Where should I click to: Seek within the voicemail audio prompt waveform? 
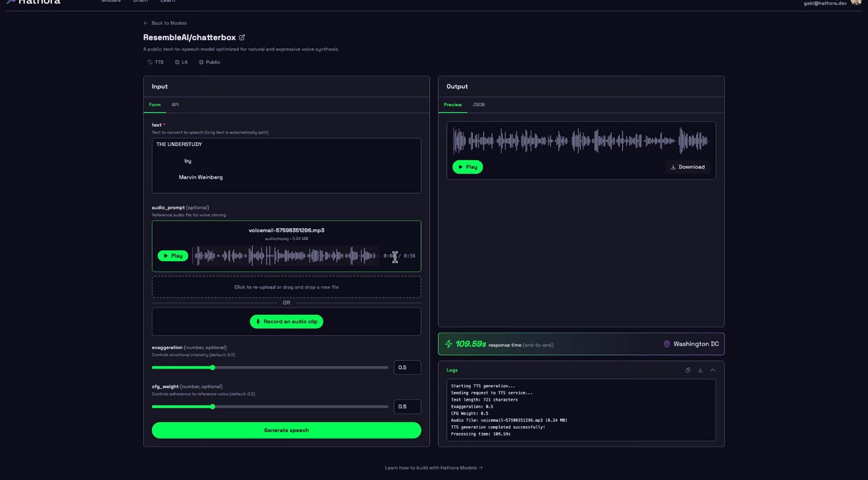(x=285, y=255)
